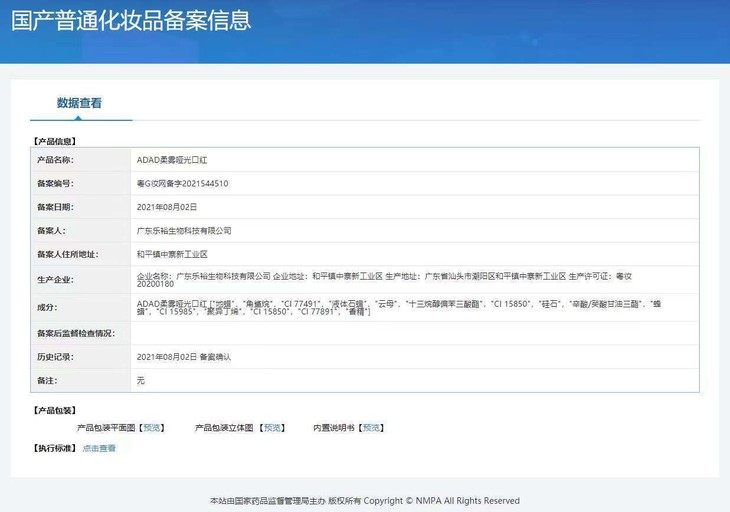730x512 pixels.
Task: Open 预览 link for 产品包装立体图
Action: [272, 428]
